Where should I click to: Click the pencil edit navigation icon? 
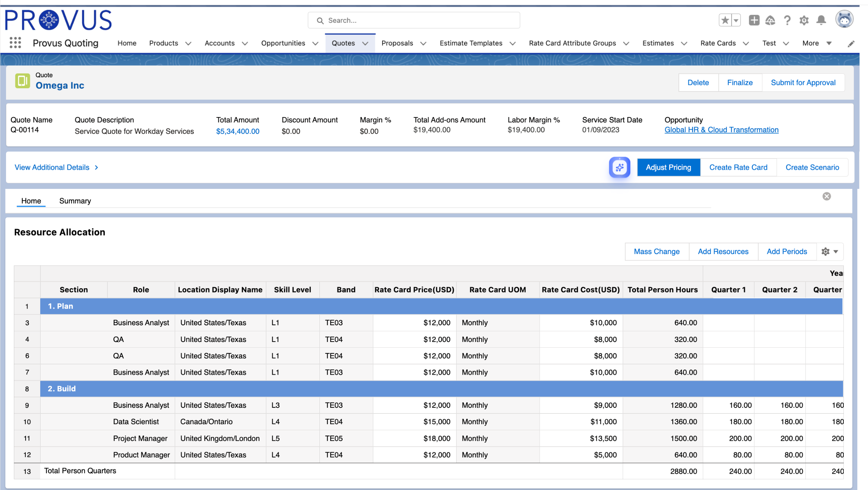coord(851,44)
